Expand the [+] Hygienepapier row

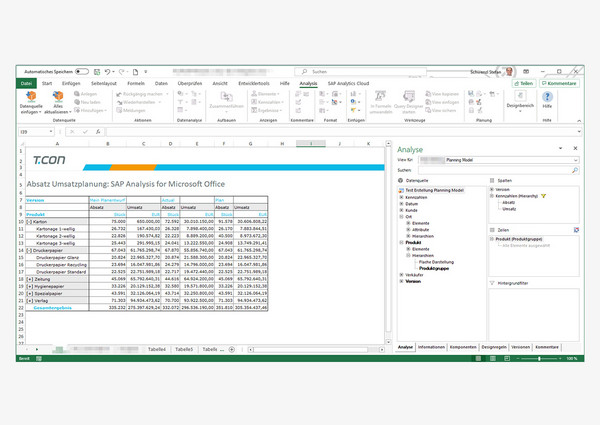[29, 287]
